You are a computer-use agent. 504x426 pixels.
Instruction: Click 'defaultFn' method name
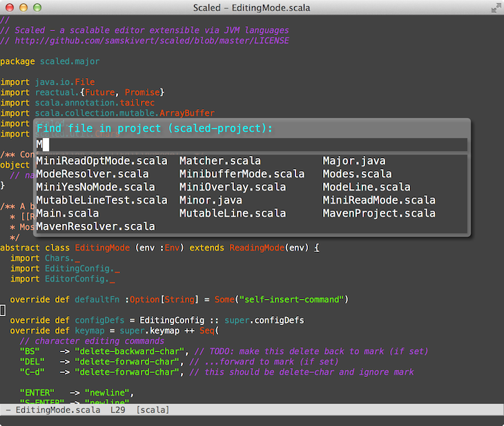[97, 300]
